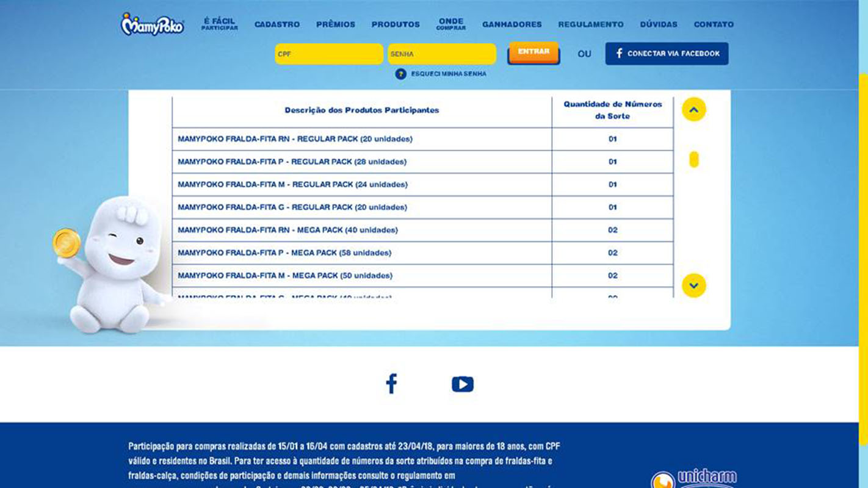Viewport: 868px width, 488px height.
Task: Click the orange Entrar button
Action: click(x=534, y=52)
